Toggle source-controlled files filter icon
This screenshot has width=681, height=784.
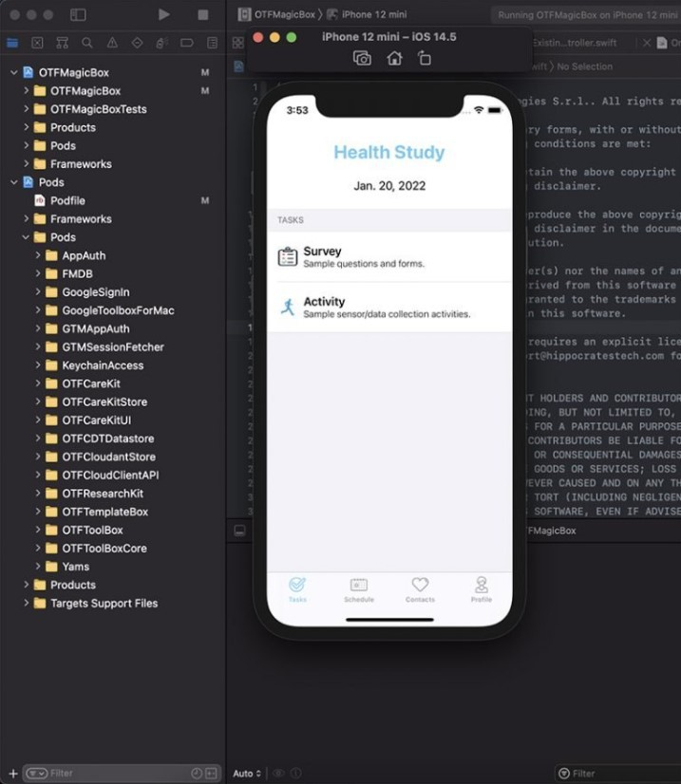coord(212,774)
